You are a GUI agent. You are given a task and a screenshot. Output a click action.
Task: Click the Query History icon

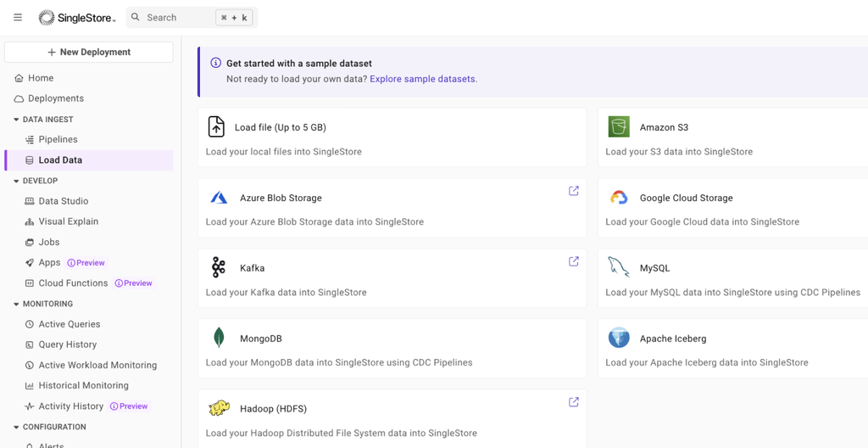(x=30, y=344)
